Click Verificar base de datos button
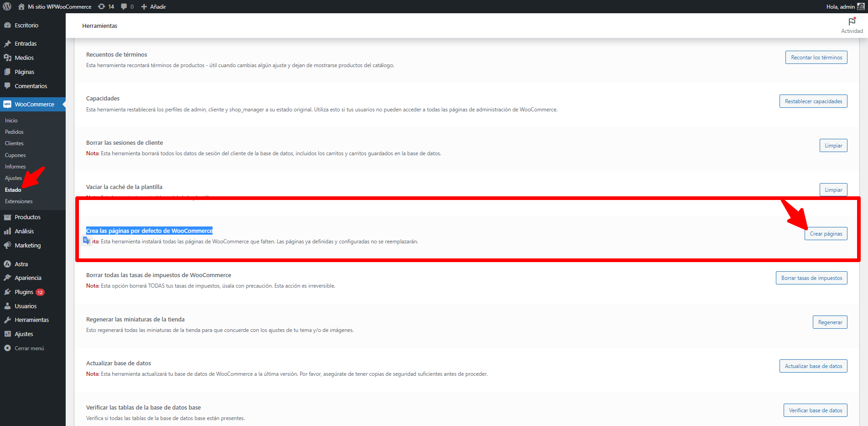 coord(816,410)
